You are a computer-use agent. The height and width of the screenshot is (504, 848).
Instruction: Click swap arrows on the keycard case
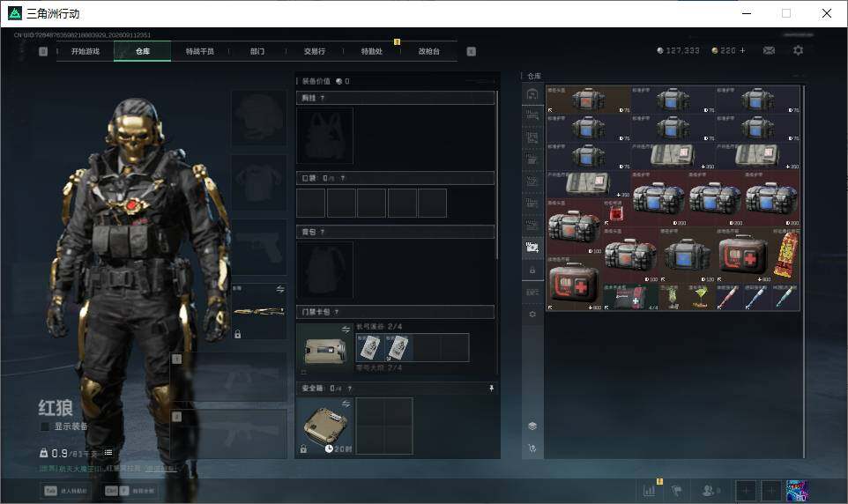346,330
